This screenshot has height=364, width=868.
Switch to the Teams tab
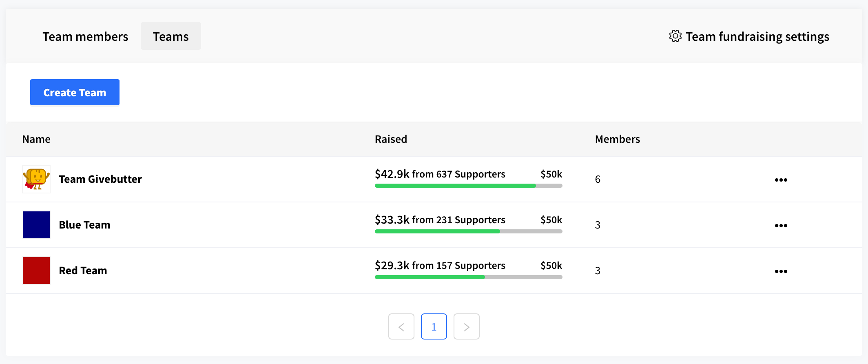171,36
